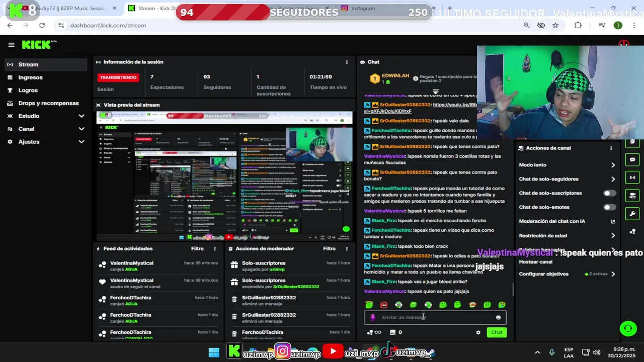The width and height of the screenshot is (644, 362).
Task: Click the browser zoom magnifier icon
Action: tap(526, 25)
